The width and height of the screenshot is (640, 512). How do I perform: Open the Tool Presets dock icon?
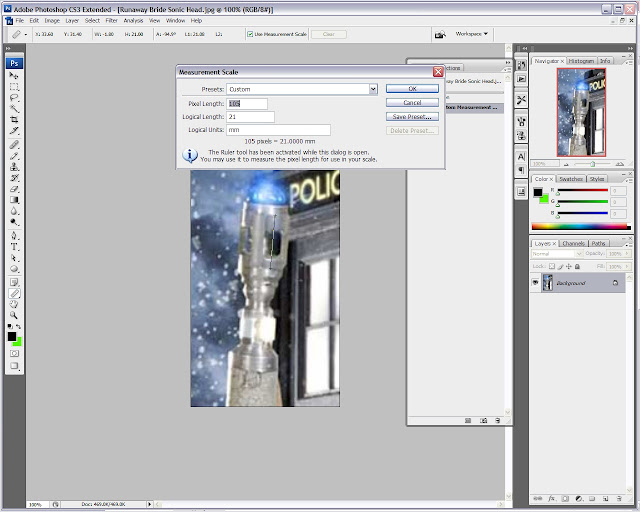click(x=521, y=100)
